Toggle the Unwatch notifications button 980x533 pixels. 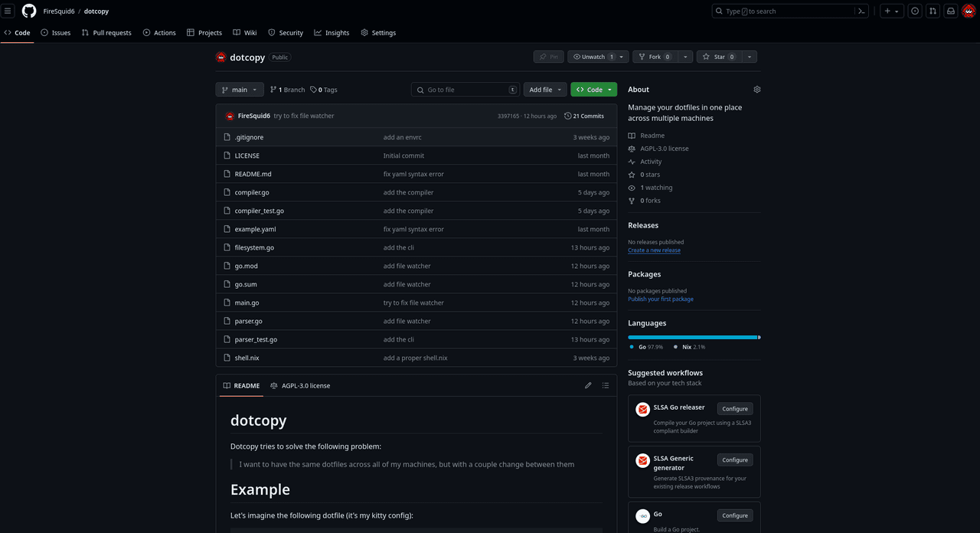(x=593, y=57)
